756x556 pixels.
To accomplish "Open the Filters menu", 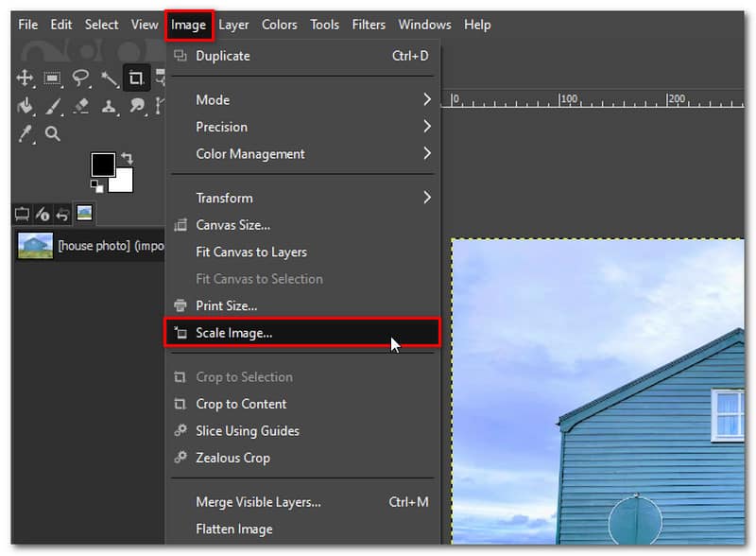I will (369, 25).
